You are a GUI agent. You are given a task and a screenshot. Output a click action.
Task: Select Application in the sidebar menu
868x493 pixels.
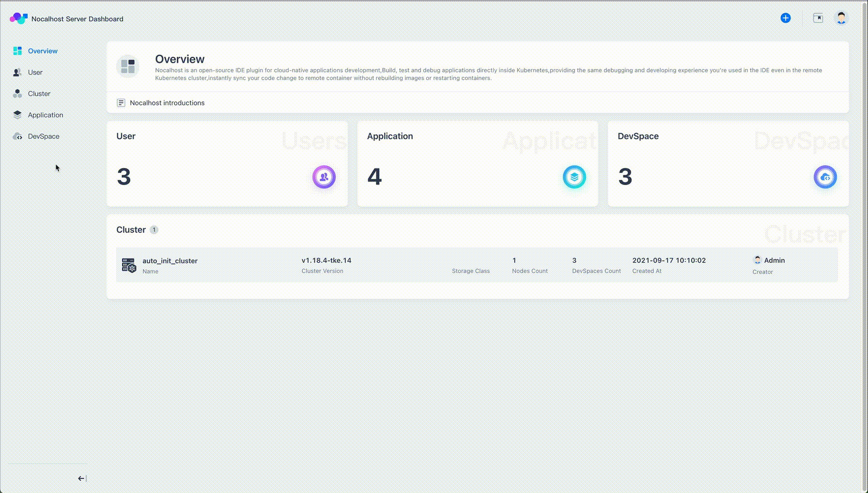click(x=46, y=115)
